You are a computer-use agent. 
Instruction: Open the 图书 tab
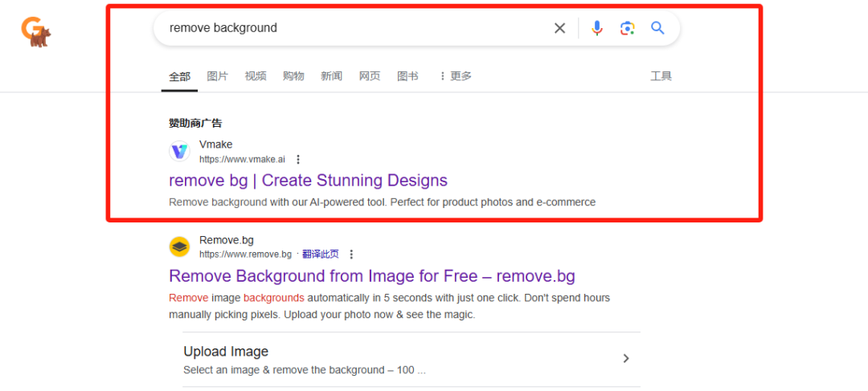tap(407, 75)
